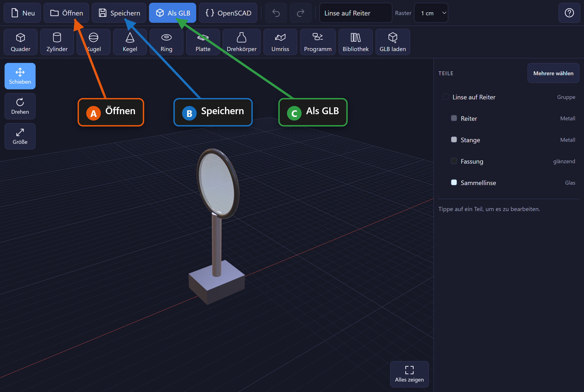Screen dimensions: 584x392
Task: Select the Sammellinse part in list
Action: (x=509, y=183)
